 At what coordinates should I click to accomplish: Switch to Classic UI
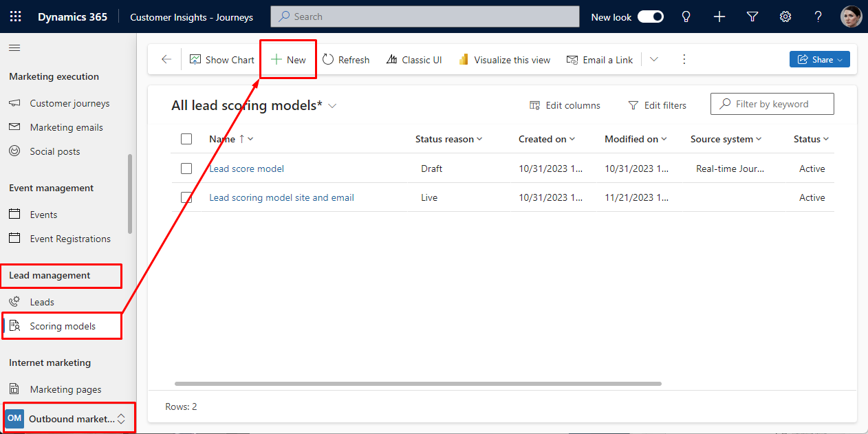tap(414, 60)
